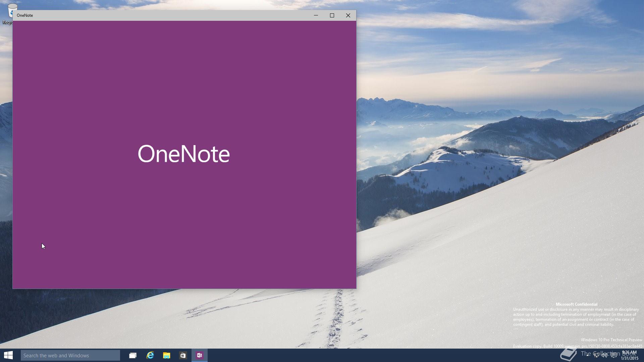Open the Store app from the taskbar
Image resolution: width=644 pixels, height=362 pixels.
(183, 355)
